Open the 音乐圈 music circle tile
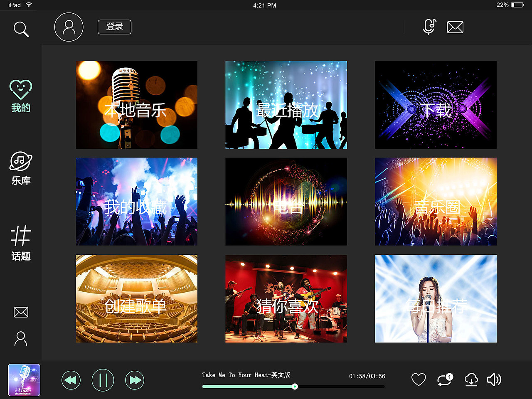Viewport: 532px width, 399px height. (436, 202)
